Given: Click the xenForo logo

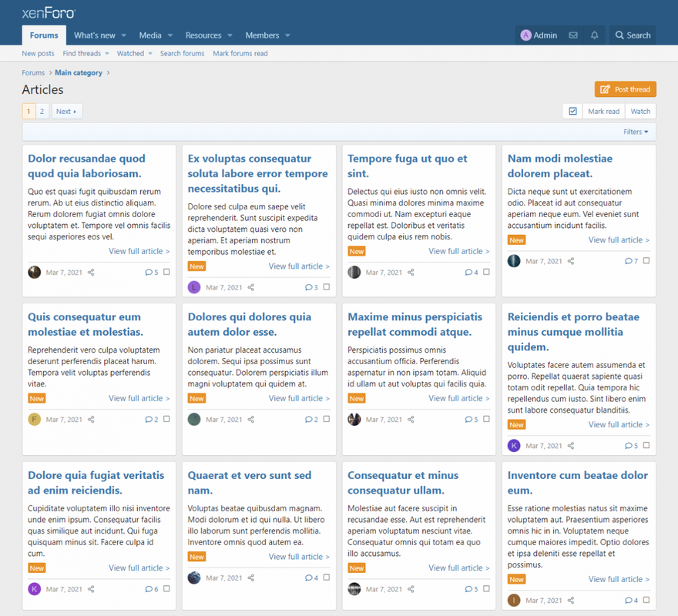Looking at the screenshot, I should click(x=49, y=13).
